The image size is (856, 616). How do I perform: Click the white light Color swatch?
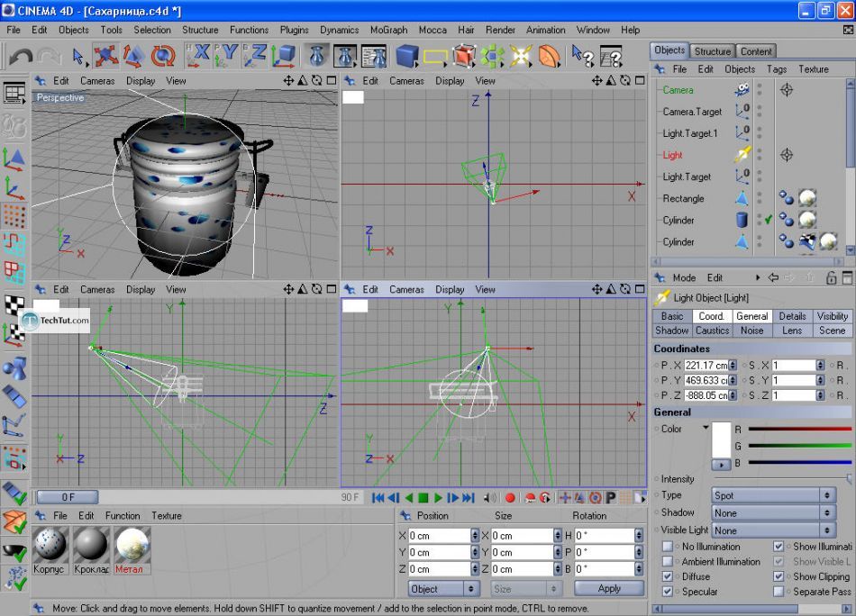coord(722,440)
